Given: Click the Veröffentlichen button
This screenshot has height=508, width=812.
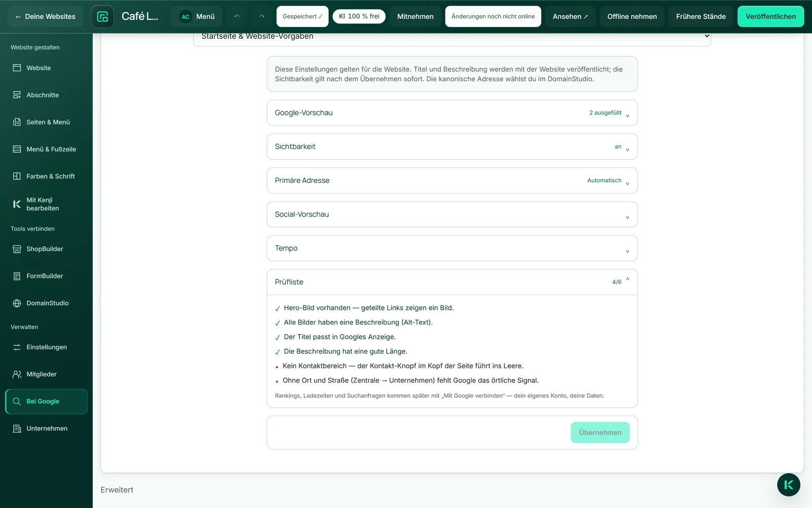Looking at the screenshot, I should (x=770, y=16).
